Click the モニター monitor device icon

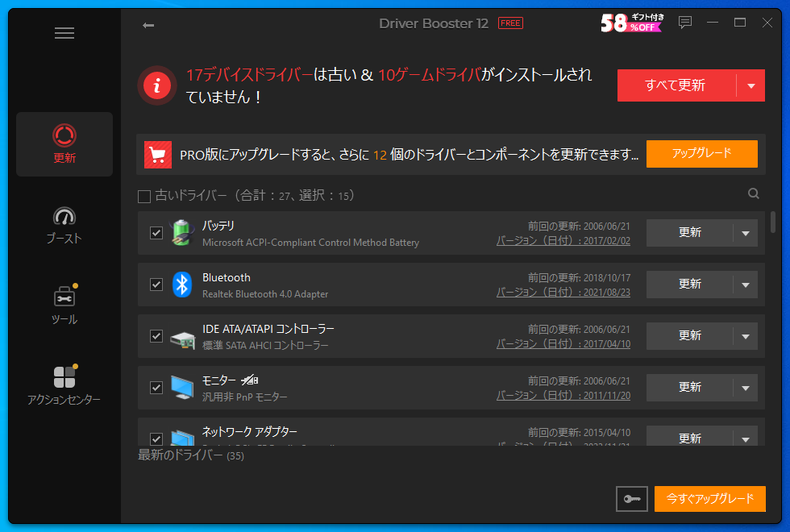[182, 388]
